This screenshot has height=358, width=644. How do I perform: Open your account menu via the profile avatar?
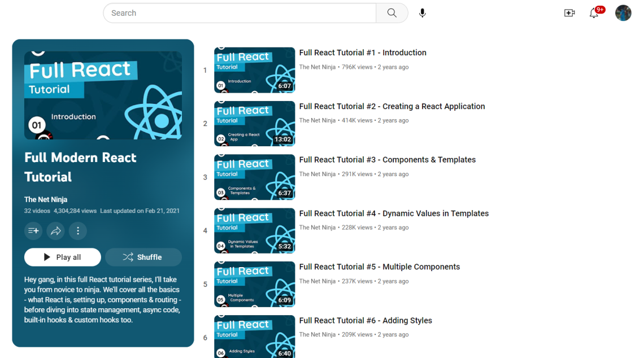point(623,12)
